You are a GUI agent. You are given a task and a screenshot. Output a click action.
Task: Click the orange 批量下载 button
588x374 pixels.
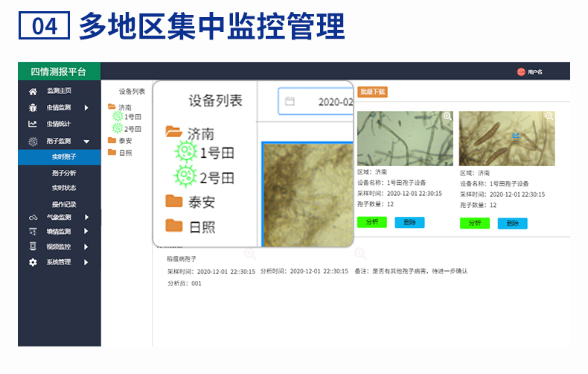[372, 92]
